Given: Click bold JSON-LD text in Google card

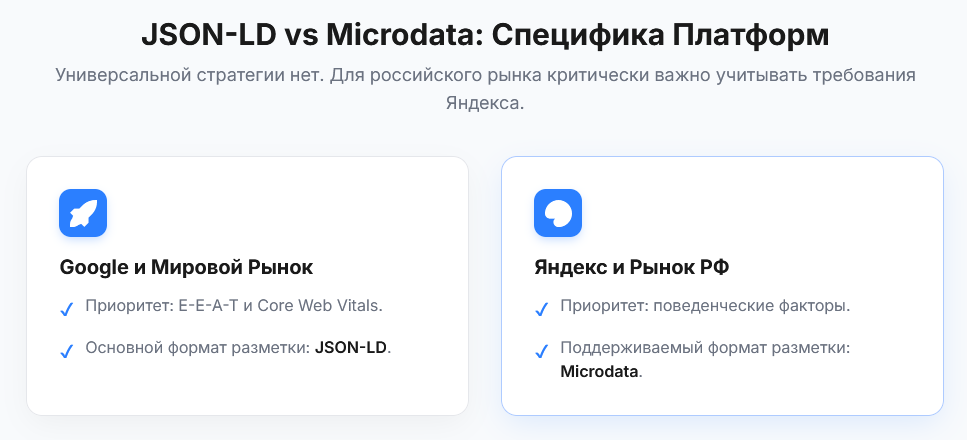Looking at the screenshot, I should pyautogui.click(x=351, y=347).
